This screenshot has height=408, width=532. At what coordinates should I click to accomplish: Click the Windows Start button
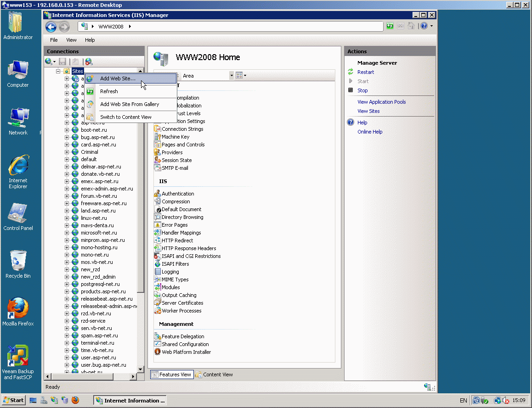click(x=13, y=400)
